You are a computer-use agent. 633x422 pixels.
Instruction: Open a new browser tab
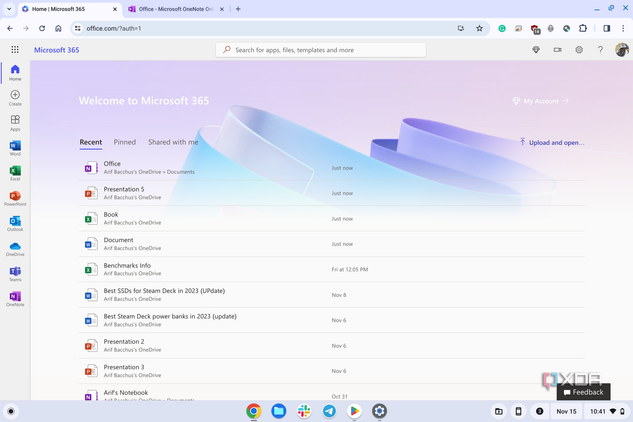(238, 9)
